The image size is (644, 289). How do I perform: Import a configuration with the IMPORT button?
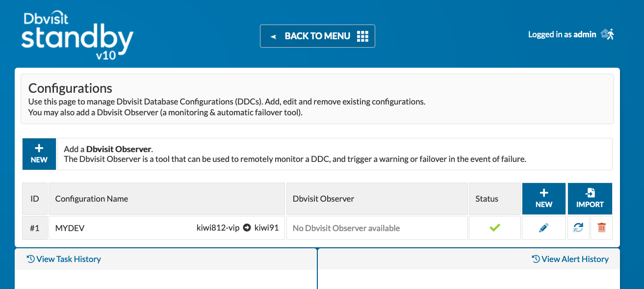pyautogui.click(x=590, y=199)
